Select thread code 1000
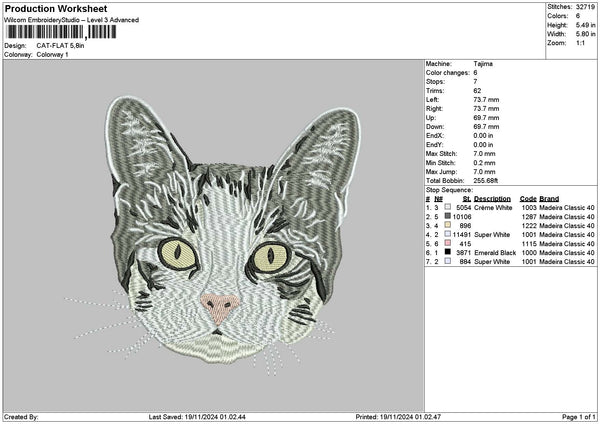The image size is (600, 424). [529, 253]
